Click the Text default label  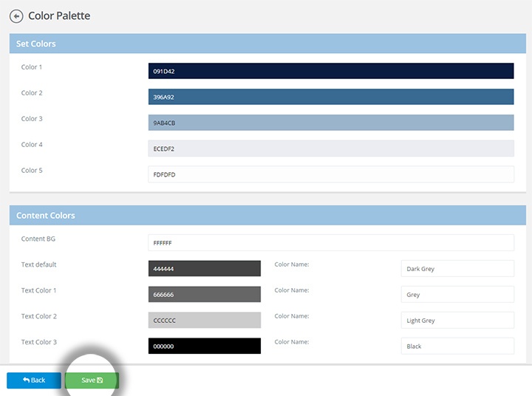(x=38, y=264)
